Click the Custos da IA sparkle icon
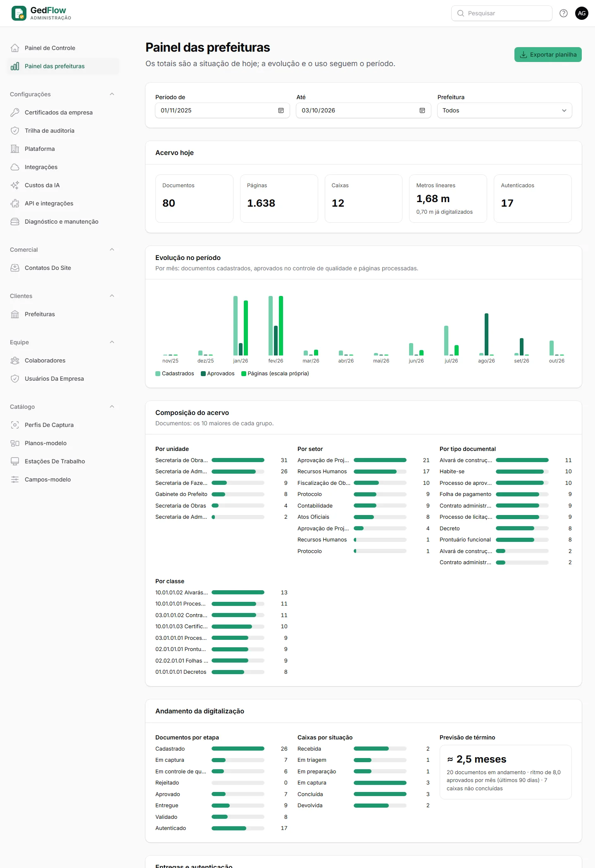The height and width of the screenshot is (868, 595). pyautogui.click(x=15, y=185)
